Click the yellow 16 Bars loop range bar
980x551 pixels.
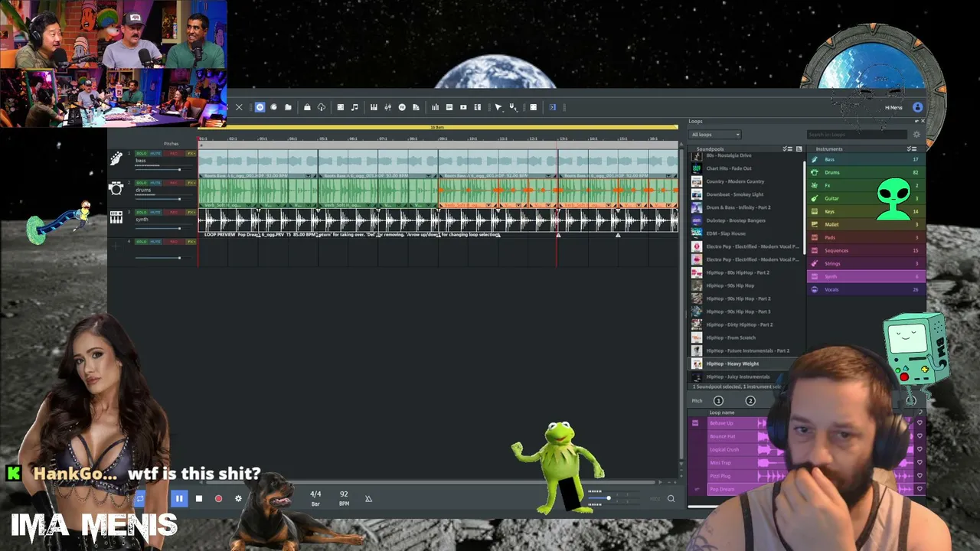[438, 127]
